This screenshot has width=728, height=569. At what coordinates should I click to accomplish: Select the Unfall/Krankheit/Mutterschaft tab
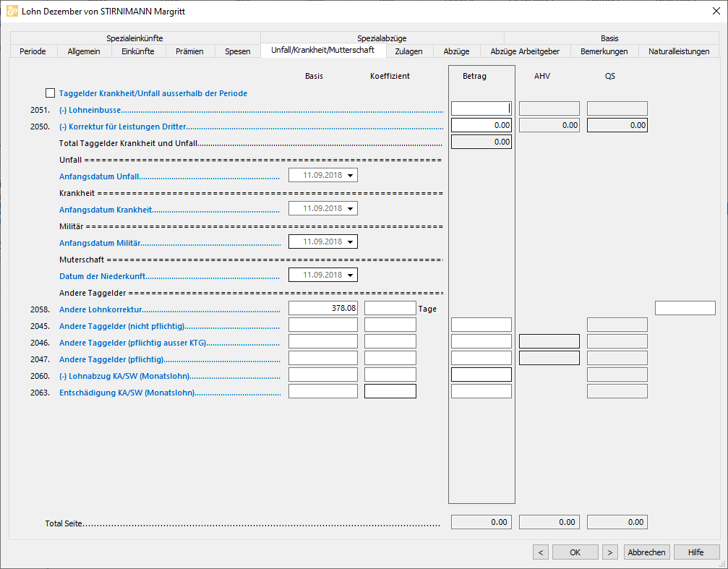pyautogui.click(x=323, y=50)
